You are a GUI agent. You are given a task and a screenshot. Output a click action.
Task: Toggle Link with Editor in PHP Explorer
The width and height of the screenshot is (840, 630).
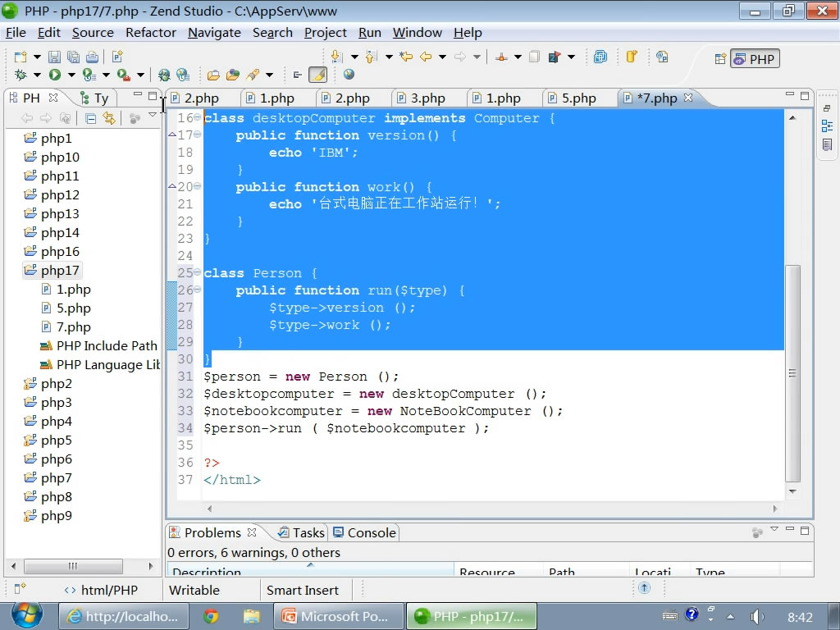(x=109, y=118)
